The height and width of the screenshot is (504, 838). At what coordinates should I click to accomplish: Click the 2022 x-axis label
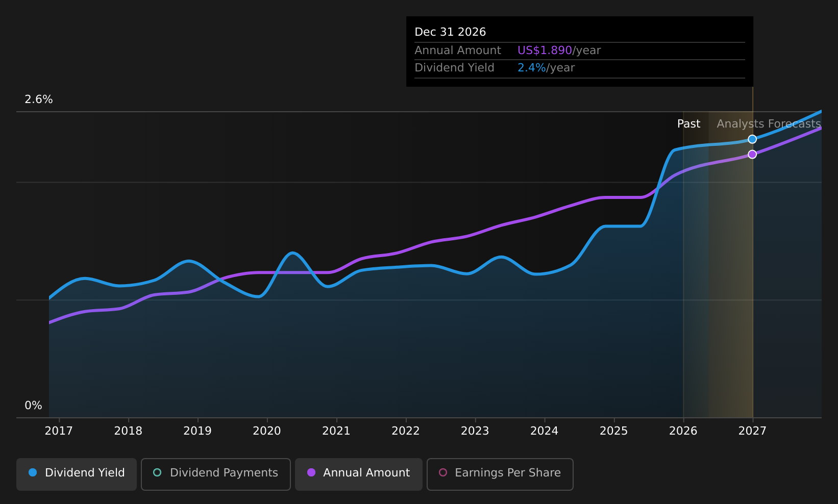coord(406,431)
